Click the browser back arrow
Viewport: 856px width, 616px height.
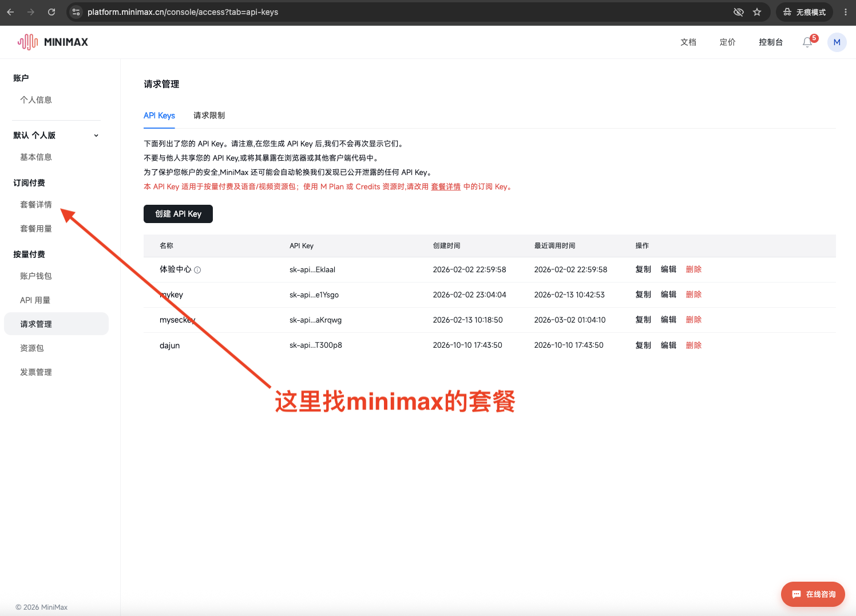click(x=10, y=12)
